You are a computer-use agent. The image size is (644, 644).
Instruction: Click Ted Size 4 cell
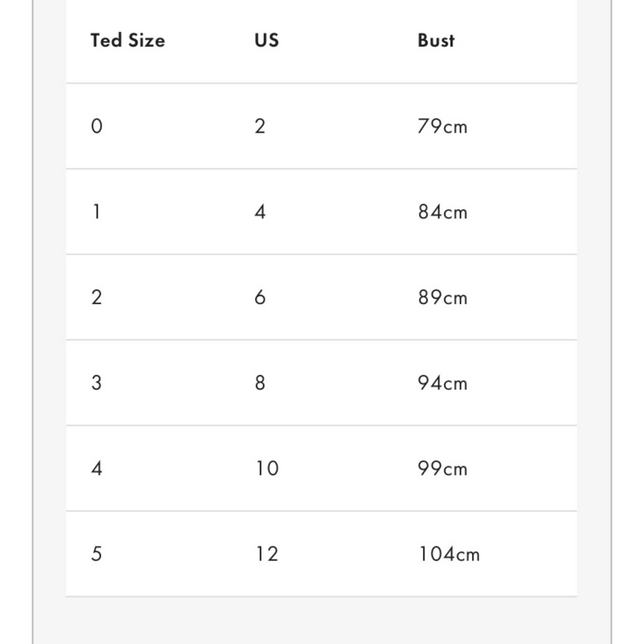pyautogui.click(x=97, y=469)
